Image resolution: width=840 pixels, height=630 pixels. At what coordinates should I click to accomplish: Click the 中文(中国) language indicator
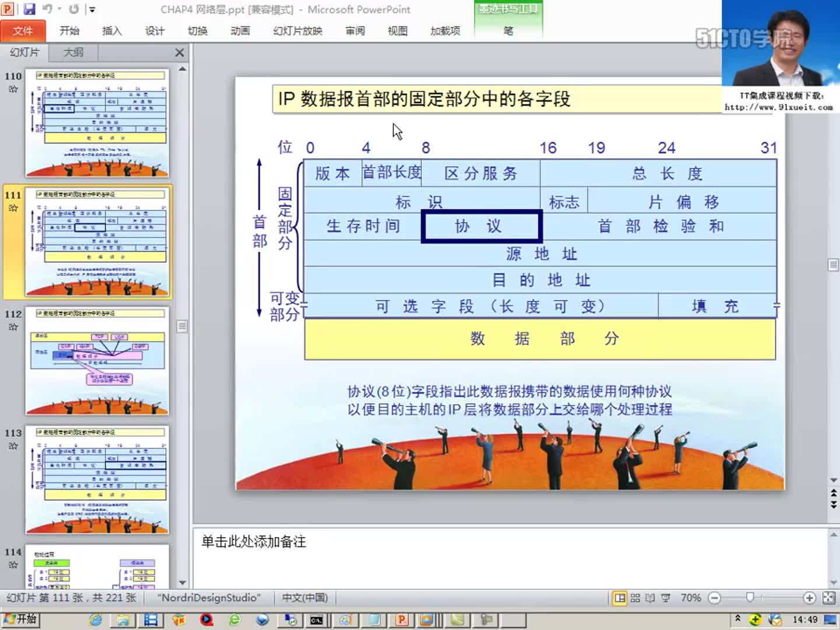coord(305,598)
